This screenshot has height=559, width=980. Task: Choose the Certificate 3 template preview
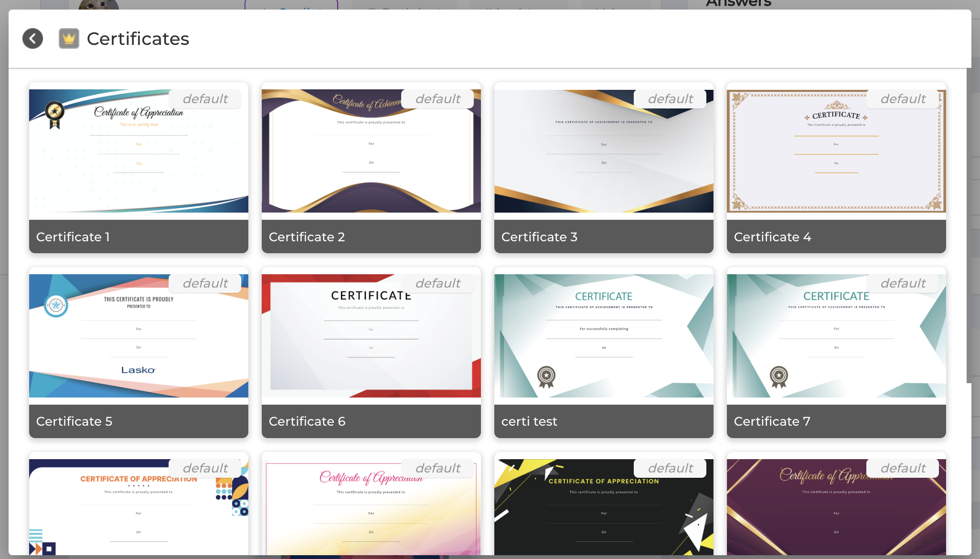604,151
